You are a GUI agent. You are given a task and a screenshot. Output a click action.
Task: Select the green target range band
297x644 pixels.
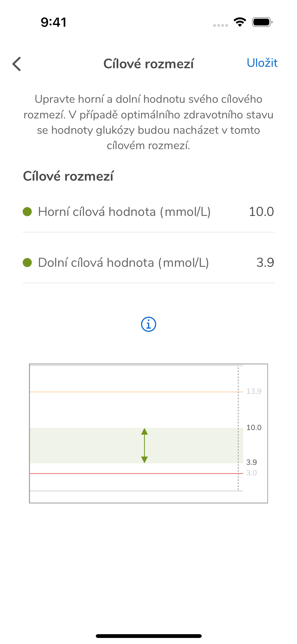click(136, 445)
